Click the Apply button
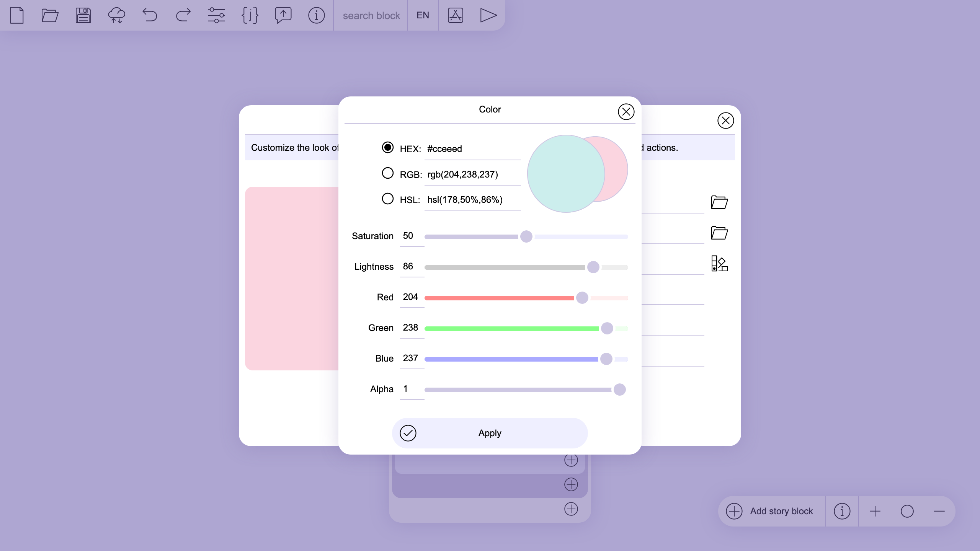This screenshot has height=551, width=980. [x=490, y=433]
